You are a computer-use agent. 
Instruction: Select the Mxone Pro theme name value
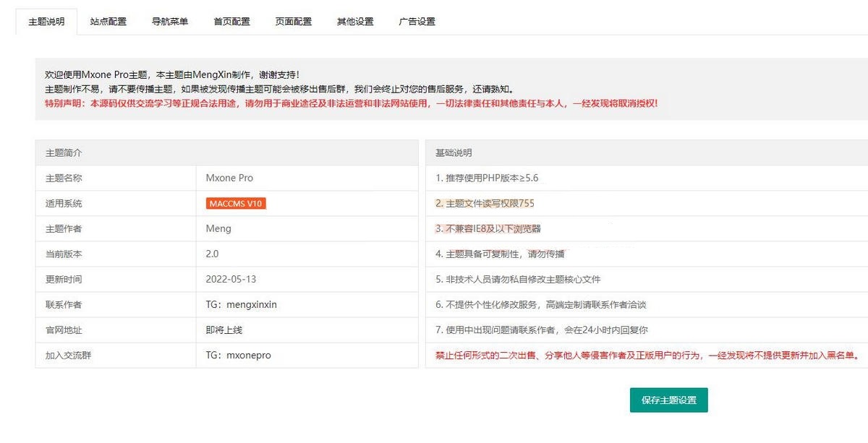coord(229,178)
